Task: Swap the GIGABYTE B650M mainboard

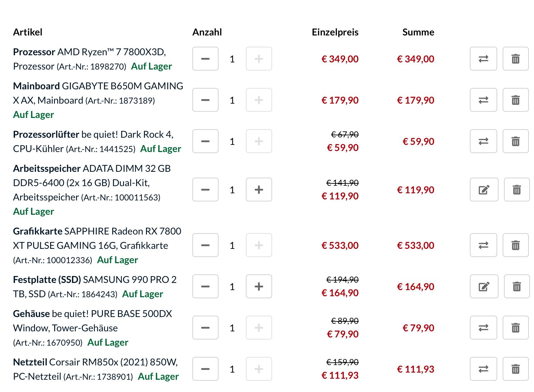Action: (x=483, y=100)
